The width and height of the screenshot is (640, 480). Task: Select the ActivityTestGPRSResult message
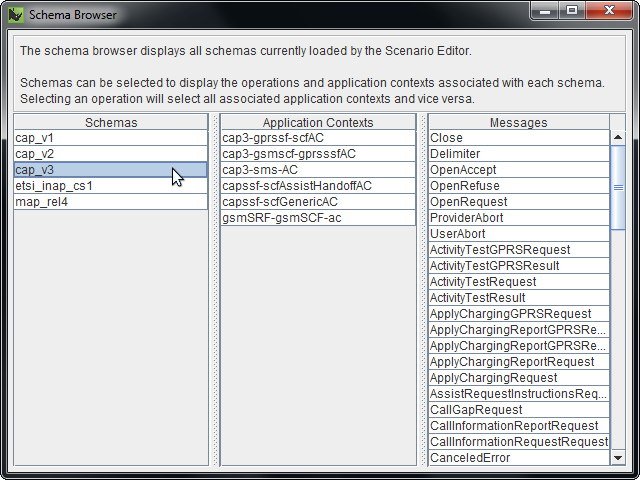click(x=519, y=266)
